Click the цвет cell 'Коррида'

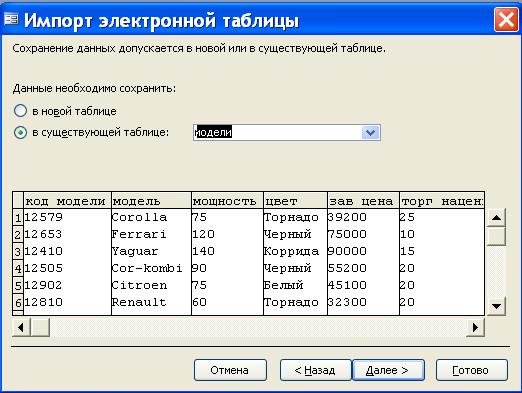(x=295, y=251)
